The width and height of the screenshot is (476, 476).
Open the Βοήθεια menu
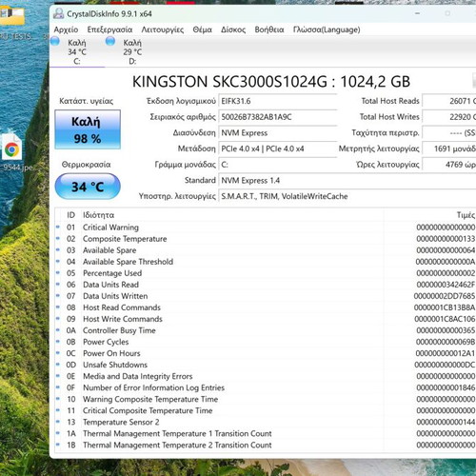pyautogui.click(x=269, y=30)
